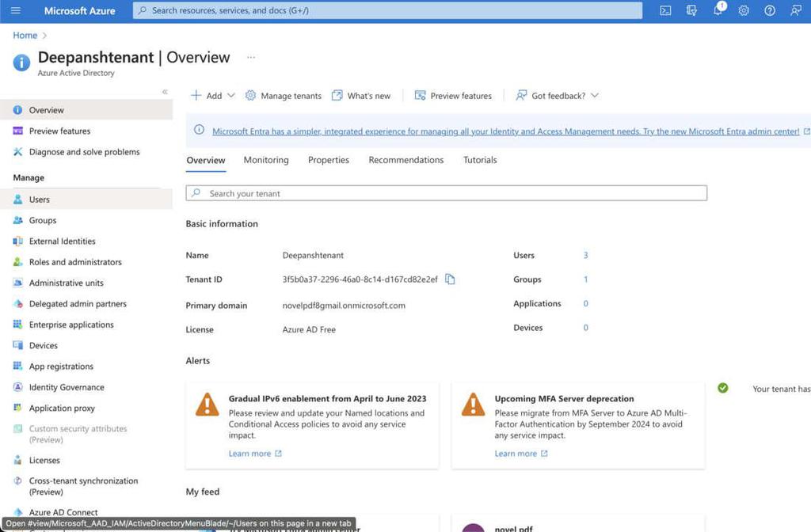Image resolution: width=811 pixels, height=532 pixels.
Task: Click Preview features toolbar button
Action: click(x=453, y=96)
